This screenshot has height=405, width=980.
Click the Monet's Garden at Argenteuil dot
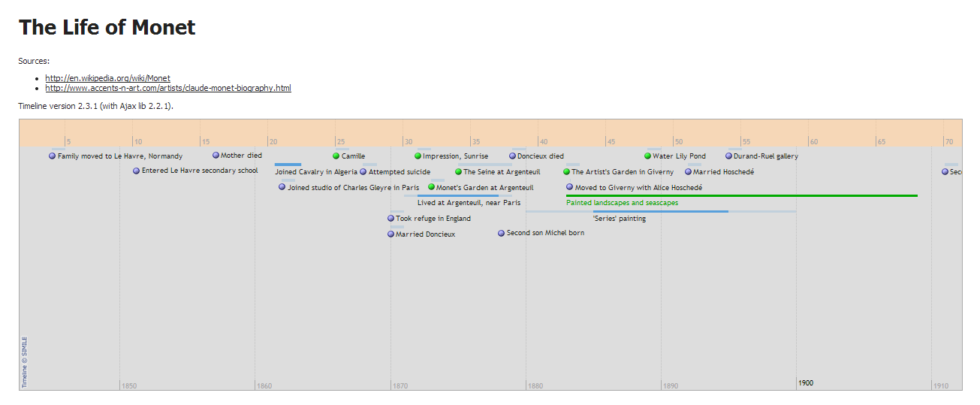(x=431, y=187)
